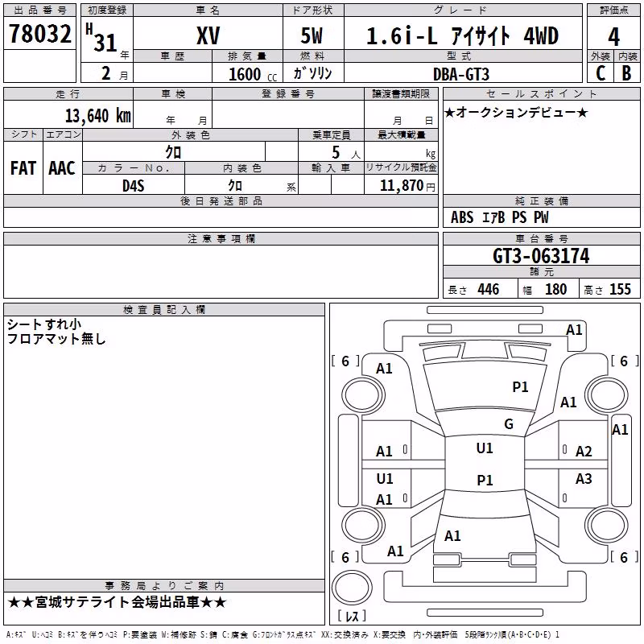
Task: Click the chassis number GT3-063174
Action: 541,256
